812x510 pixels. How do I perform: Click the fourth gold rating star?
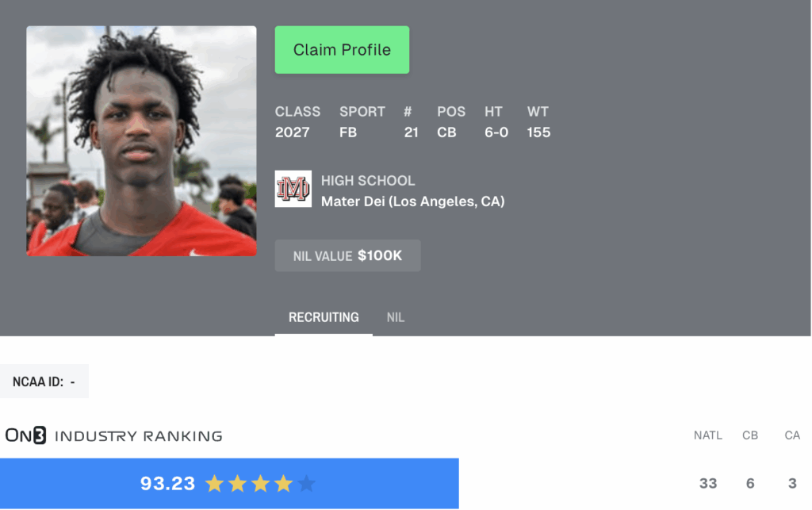(x=283, y=484)
